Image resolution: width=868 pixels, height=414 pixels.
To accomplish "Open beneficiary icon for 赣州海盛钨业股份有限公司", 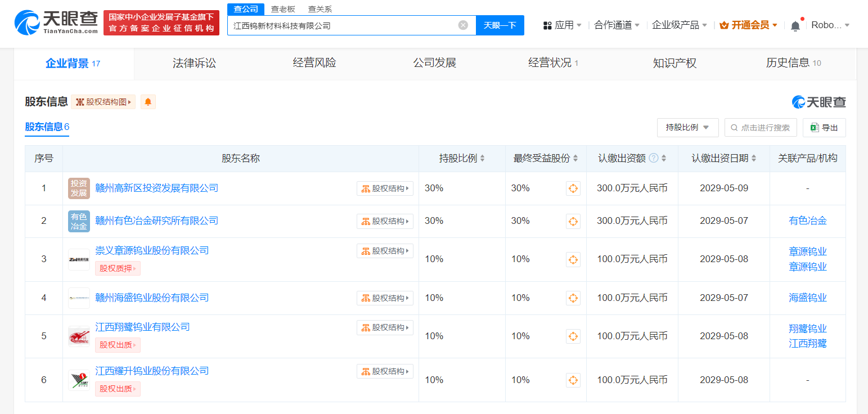I will point(573,298).
